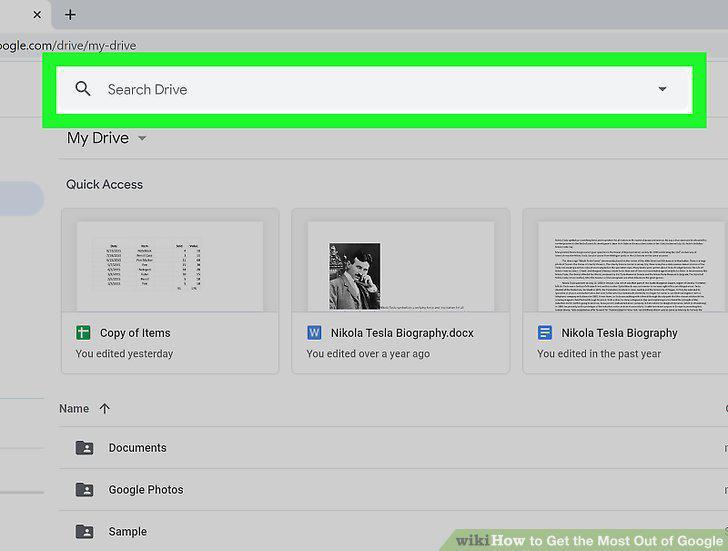Viewport: 728px width, 551px height.
Task: Toggle the sort direction arrow next to Name
Action: coord(104,408)
